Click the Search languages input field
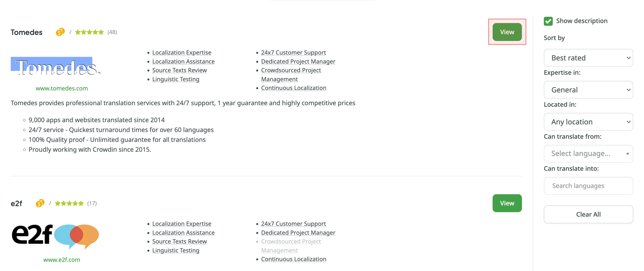Screen dimensions: 644x271 [x=588, y=186]
